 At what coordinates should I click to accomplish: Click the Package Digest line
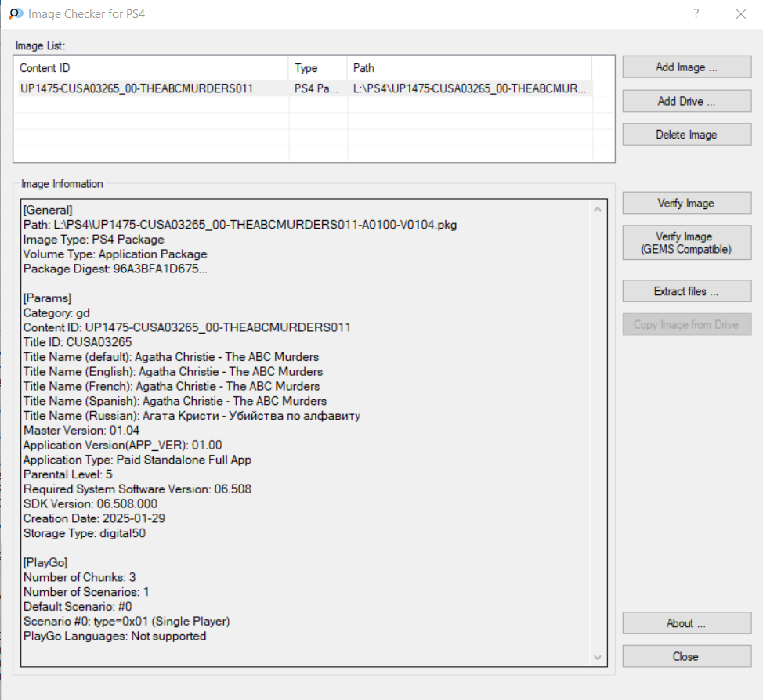click(x=115, y=269)
